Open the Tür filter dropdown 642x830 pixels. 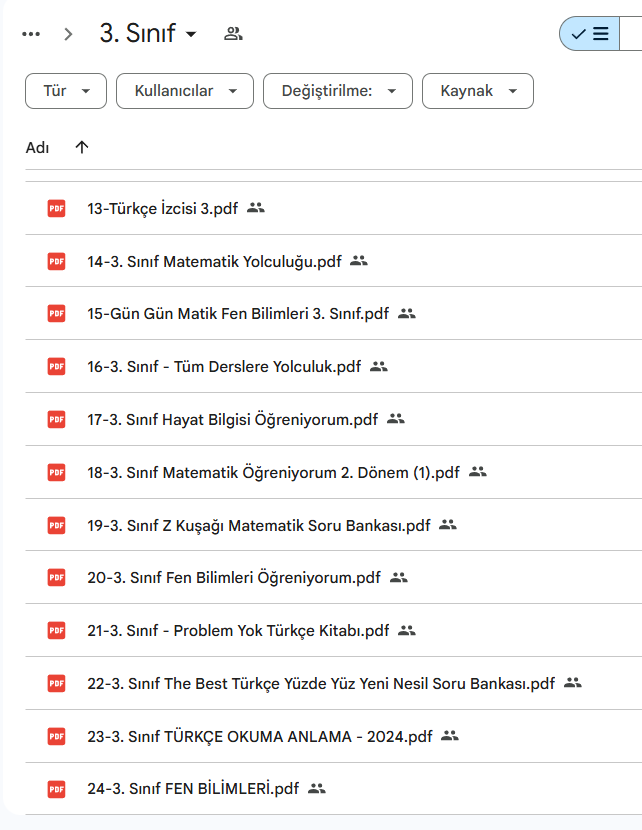[x=66, y=91]
